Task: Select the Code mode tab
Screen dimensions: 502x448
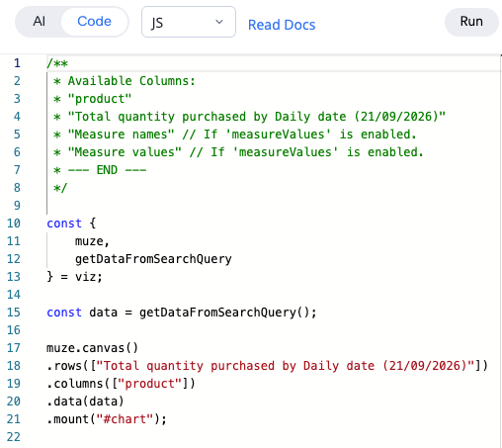Action: (x=94, y=22)
